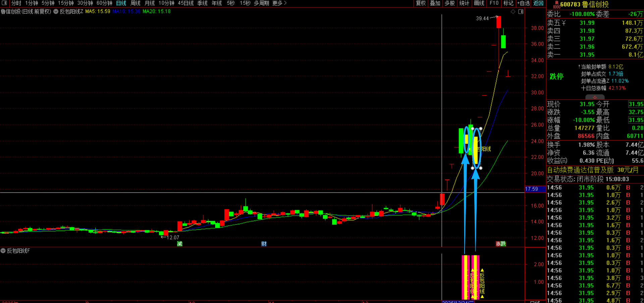Select the 15分钟 period tab
Viewport: 644px width, 303px height.
[x=66, y=3]
